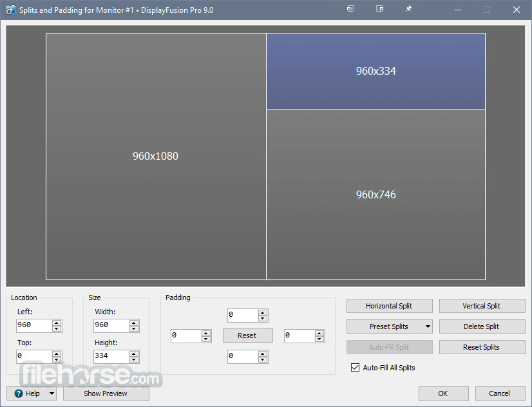Minimize the Splits and Padding window
The height and width of the screenshot is (407, 532).
point(458,10)
